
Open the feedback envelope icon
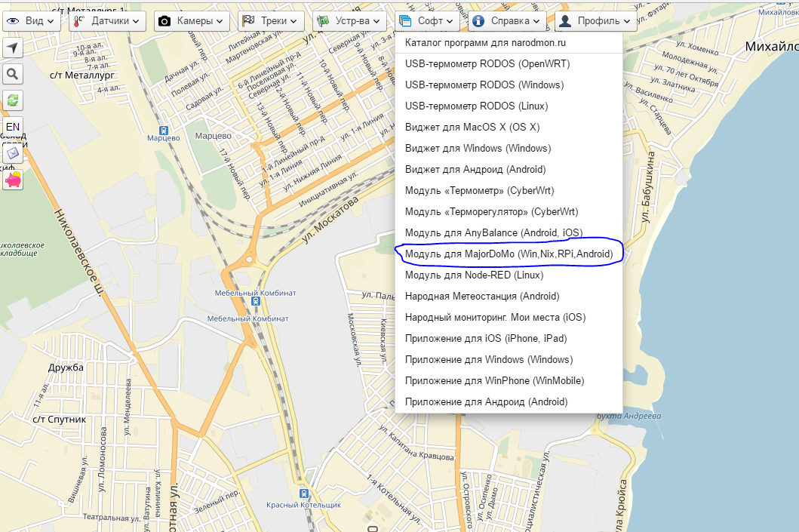click(13, 153)
